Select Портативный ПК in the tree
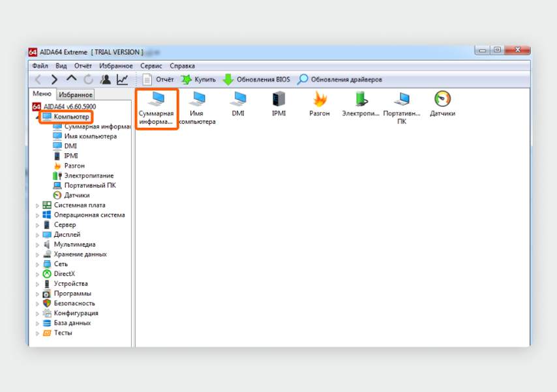 (85, 185)
